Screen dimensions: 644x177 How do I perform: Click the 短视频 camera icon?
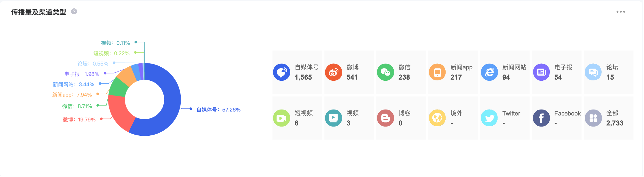(x=282, y=118)
